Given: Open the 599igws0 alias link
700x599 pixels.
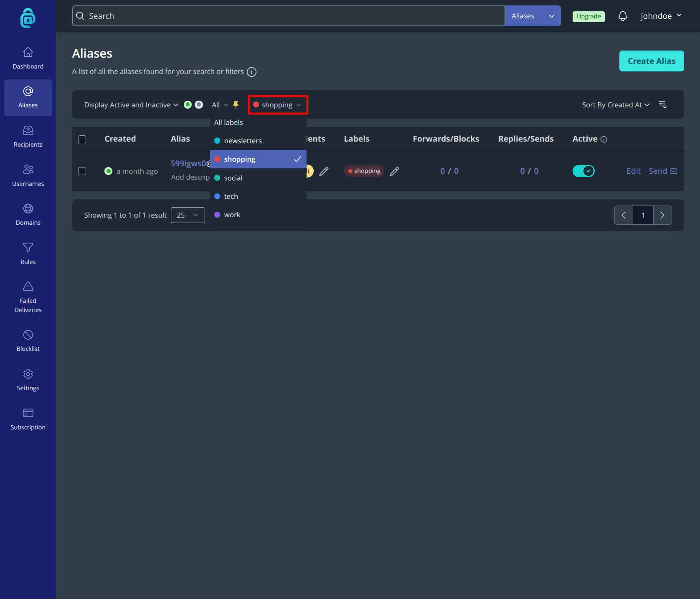Looking at the screenshot, I should coord(190,163).
